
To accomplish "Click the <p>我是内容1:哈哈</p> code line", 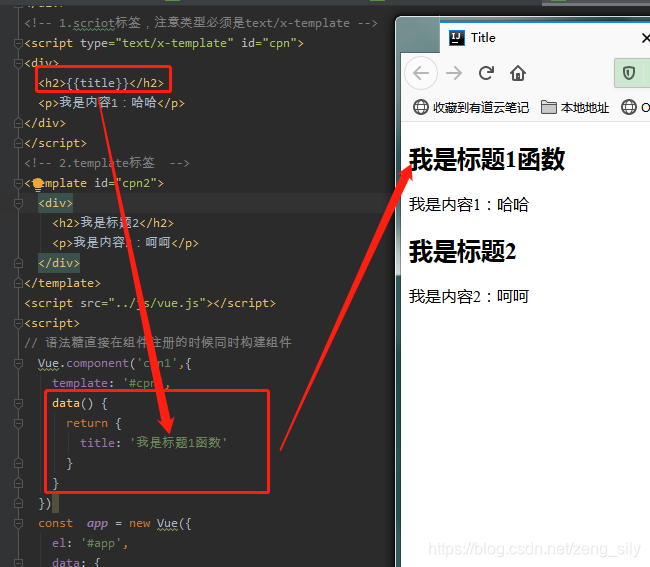I will (111, 103).
